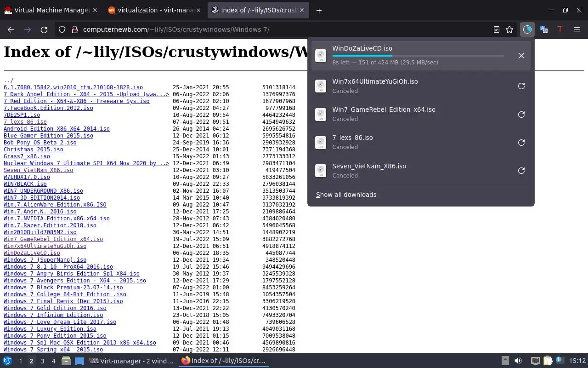Viewport: 588px width, 368px height.
Task: Open the parent directory ../ link
Action: tap(9, 80)
